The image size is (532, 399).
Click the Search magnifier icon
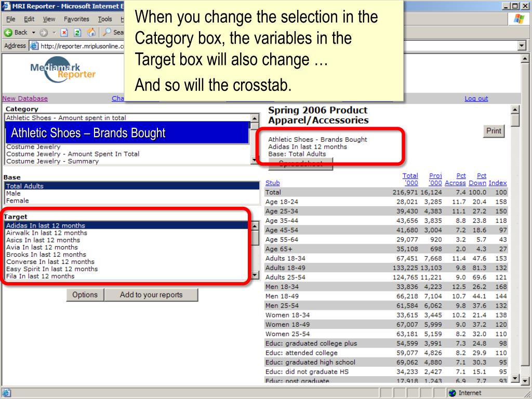pos(107,32)
